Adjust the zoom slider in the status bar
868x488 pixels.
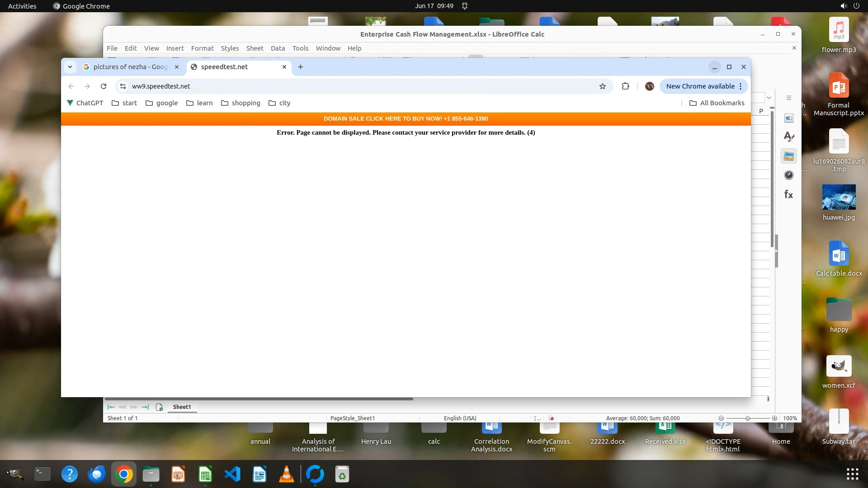748,418
